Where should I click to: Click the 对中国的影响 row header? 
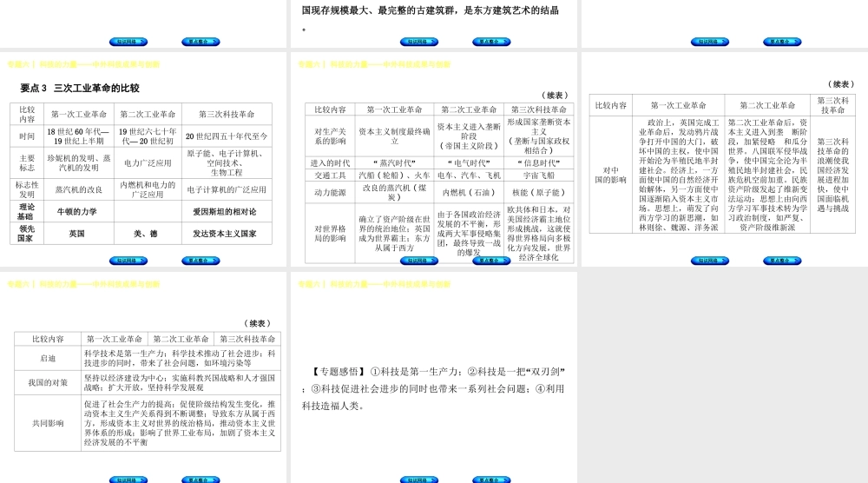point(610,175)
